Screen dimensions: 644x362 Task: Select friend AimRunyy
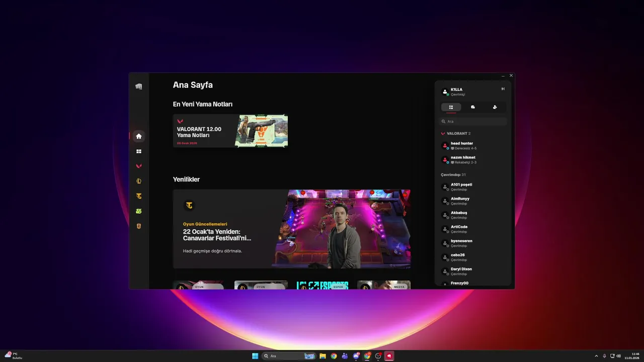click(x=473, y=201)
